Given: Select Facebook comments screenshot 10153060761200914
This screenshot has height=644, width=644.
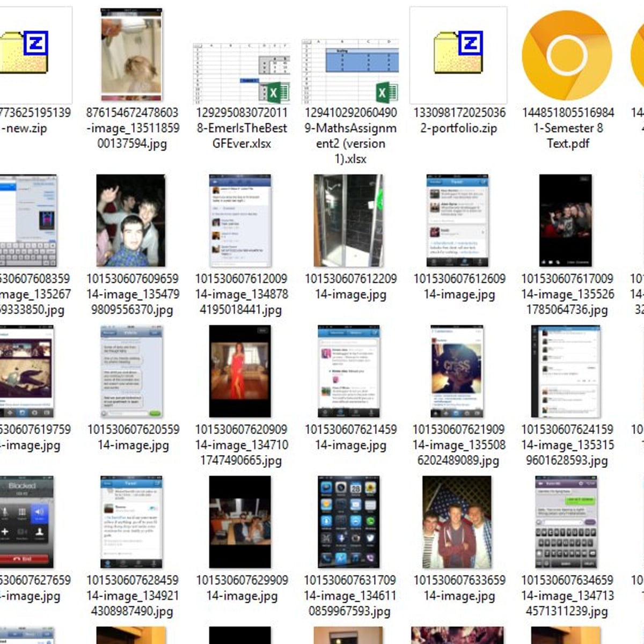Looking at the screenshot, I should point(240,221).
